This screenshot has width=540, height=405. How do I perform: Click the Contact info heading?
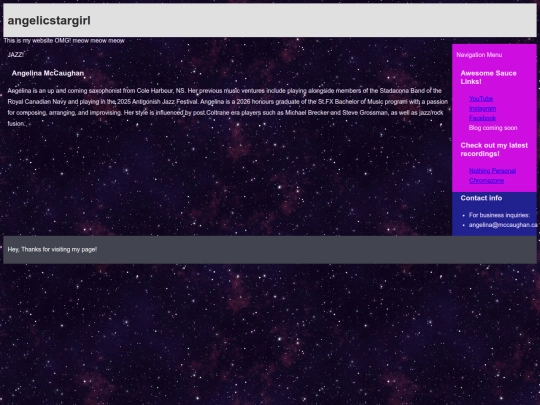pyautogui.click(x=481, y=198)
